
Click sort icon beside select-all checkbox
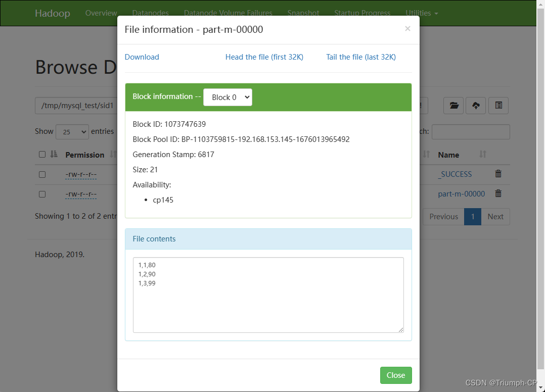[54, 154]
